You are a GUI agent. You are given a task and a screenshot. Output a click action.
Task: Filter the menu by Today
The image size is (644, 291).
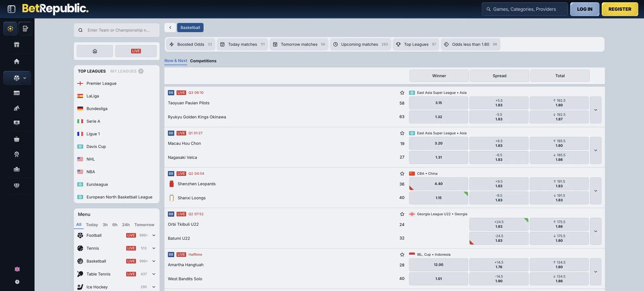[x=92, y=225]
